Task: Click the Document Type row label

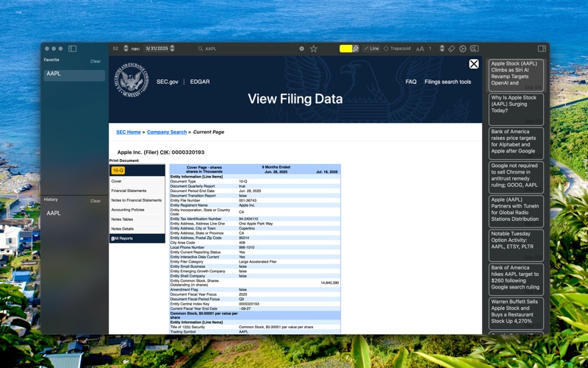Action: coord(183,181)
